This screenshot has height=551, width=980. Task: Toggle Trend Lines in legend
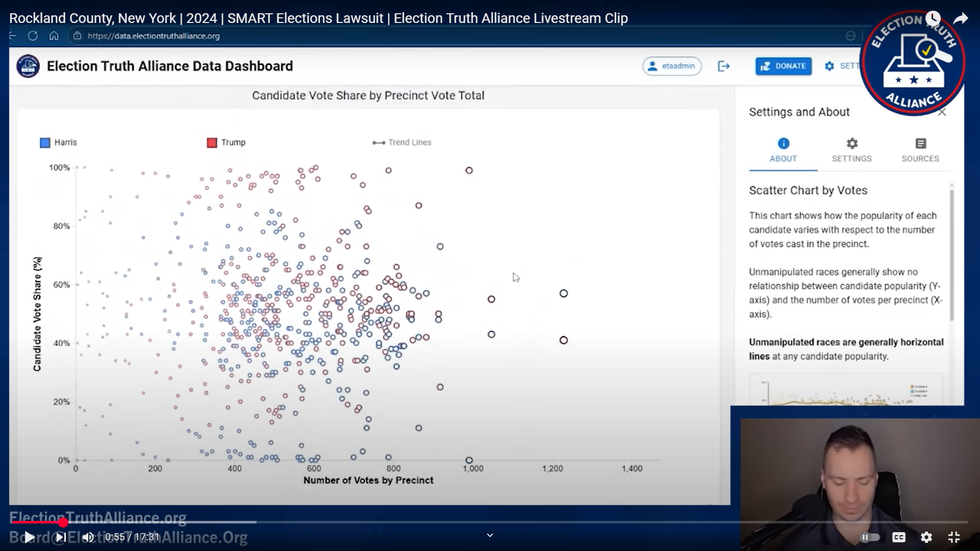point(402,142)
